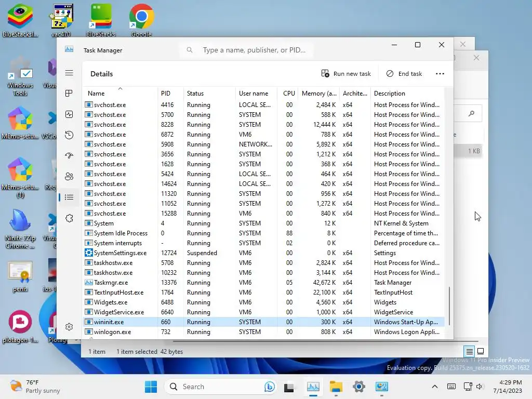Select taskhostw.exe with PID 5708
Image resolution: width=532 pixels, height=399 pixels.
tap(263, 262)
